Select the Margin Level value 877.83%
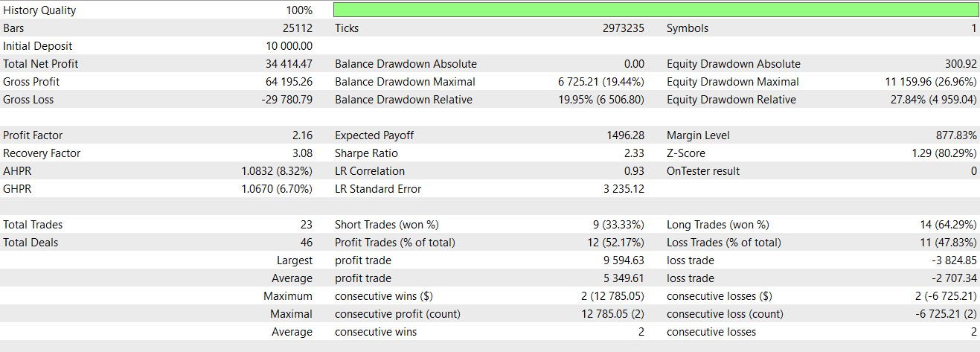 956,135
